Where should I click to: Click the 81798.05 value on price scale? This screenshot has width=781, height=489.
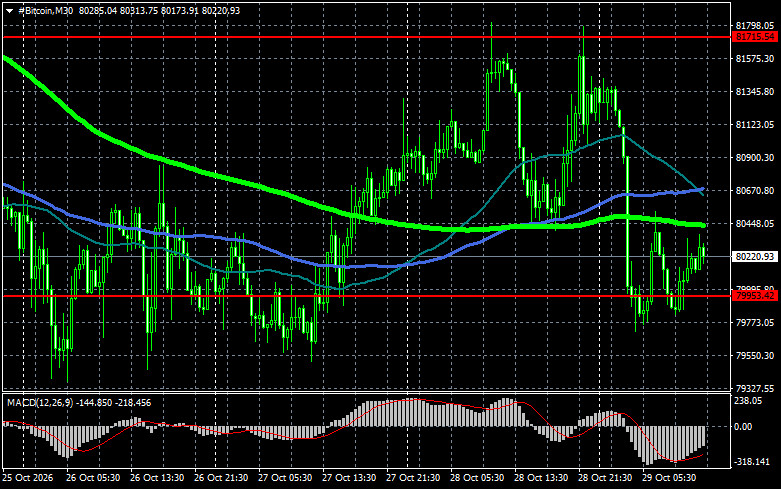pos(755,25)
